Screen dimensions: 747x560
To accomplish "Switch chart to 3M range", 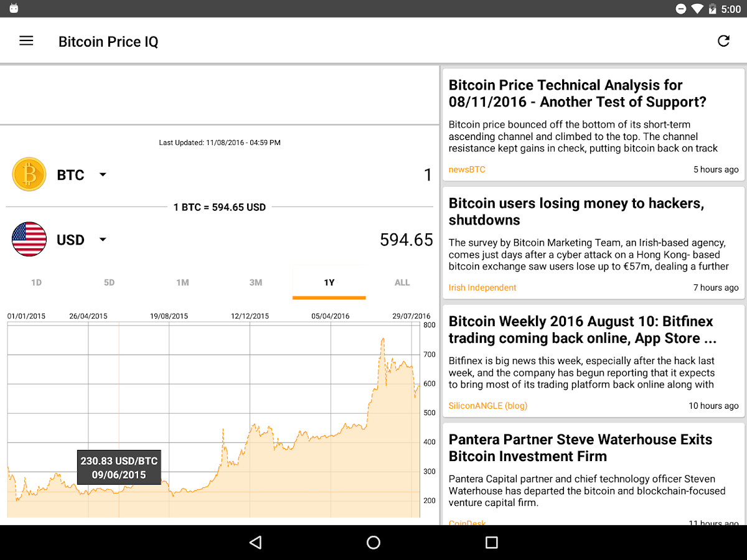I will pyautogui.click(x=256, y=282).
